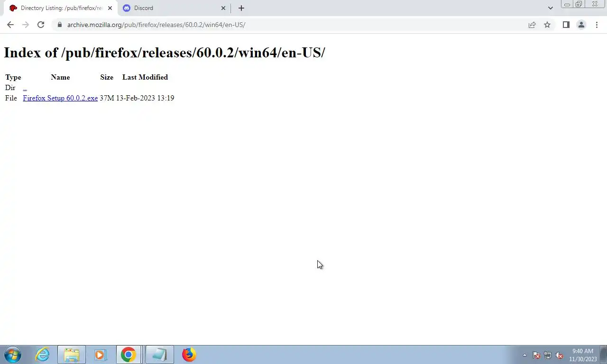
Task: Click the muted volume tray icon
Action: pos(559,355)
